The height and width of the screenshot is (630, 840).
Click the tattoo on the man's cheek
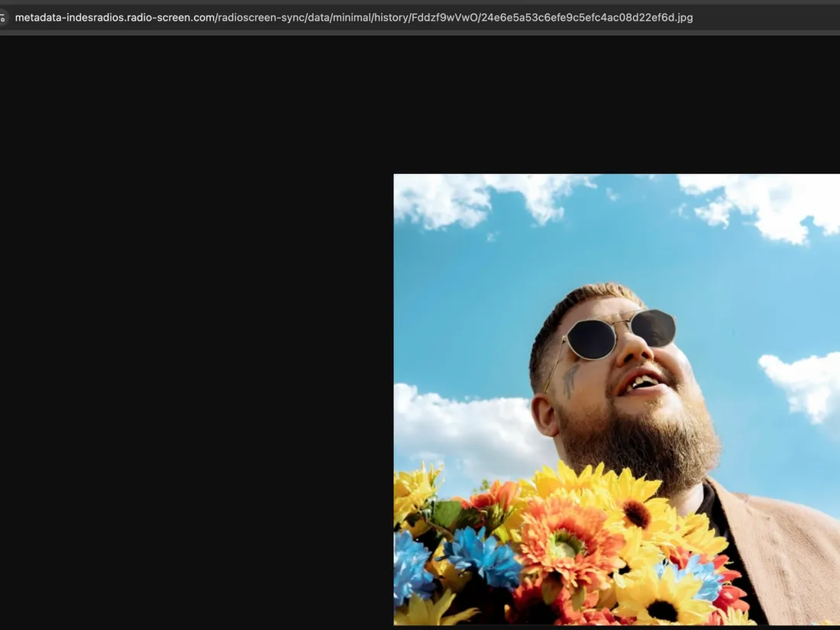click(x=570, y=380)
